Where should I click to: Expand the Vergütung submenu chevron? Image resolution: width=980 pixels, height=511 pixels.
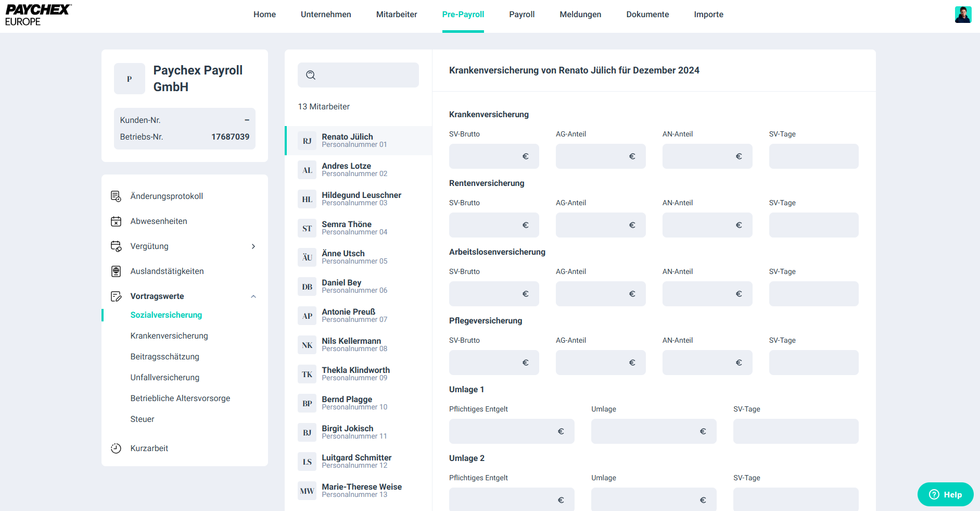(253, 246)
